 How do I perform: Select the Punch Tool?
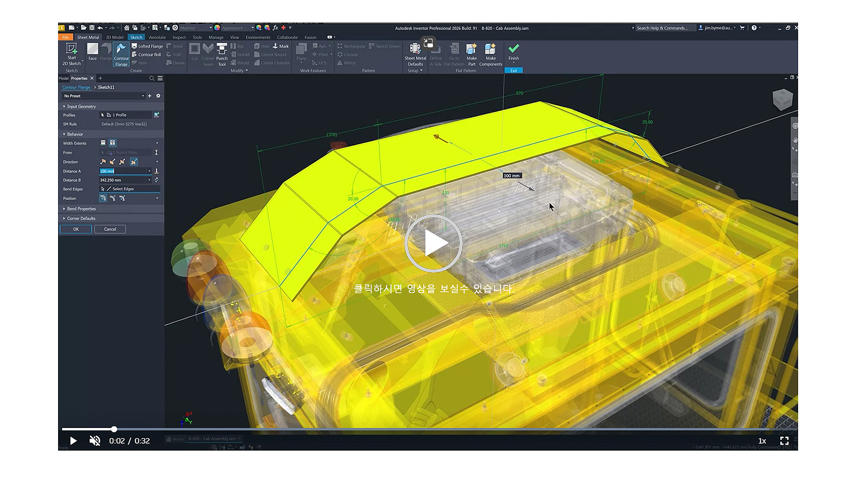click(222, 54)
